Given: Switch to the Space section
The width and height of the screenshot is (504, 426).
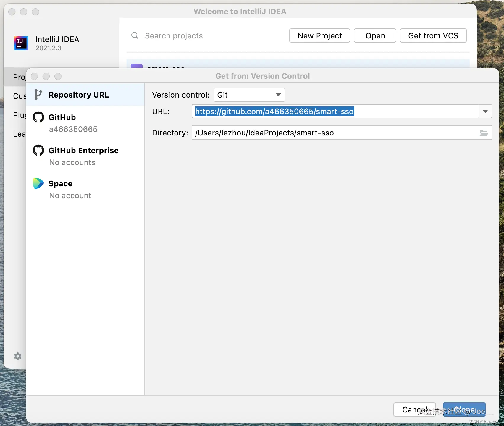Looking at the screenshot, I should (85, 189).
